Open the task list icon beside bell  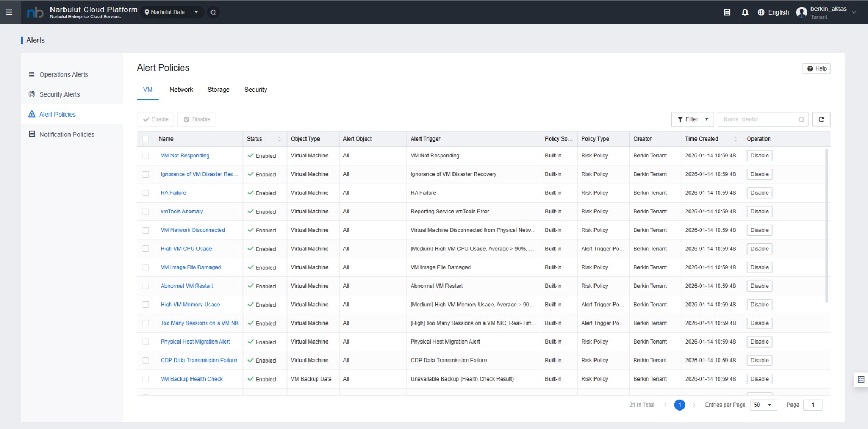coord(727,12)
